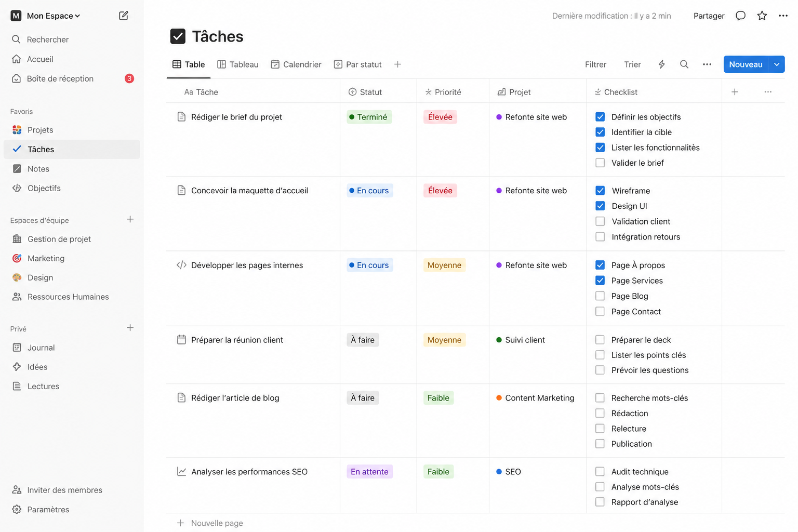Switch to the Calendrier view

coord(296,64)
